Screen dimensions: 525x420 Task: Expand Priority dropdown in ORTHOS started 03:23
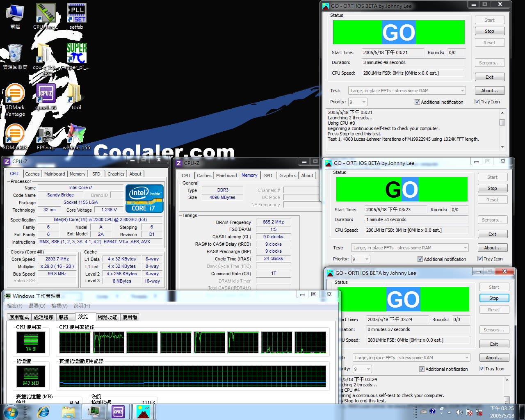[x=367, y=259]
